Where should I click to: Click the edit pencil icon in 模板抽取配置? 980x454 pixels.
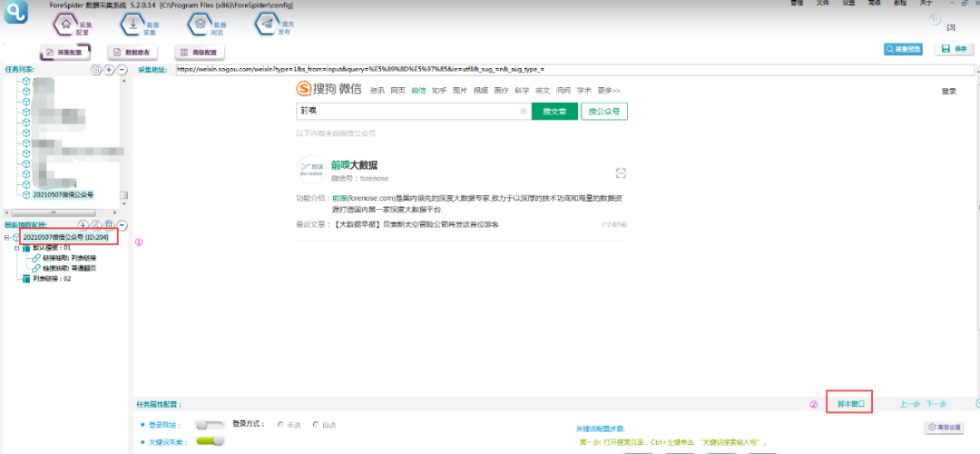click(96, 224)
